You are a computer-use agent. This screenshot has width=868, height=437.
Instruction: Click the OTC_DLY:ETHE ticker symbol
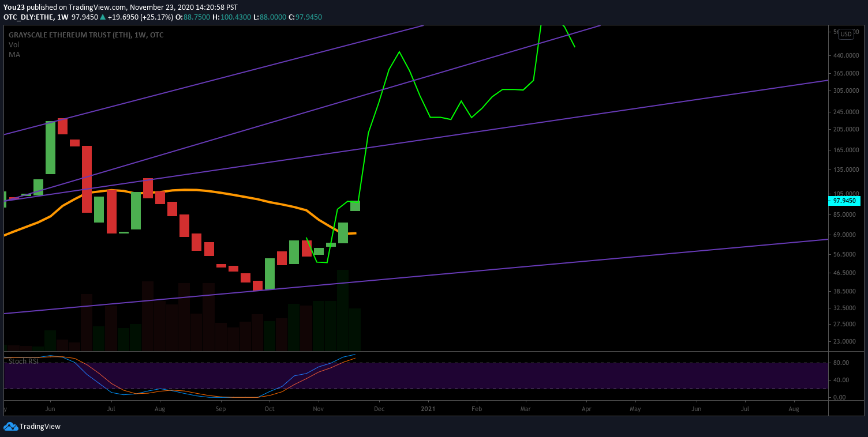point(28,17)
